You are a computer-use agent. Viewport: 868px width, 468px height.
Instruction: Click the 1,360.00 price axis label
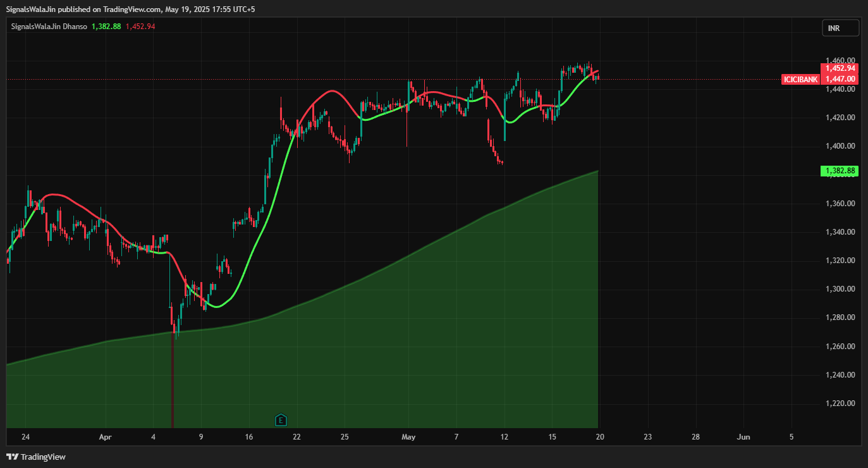click(x=840, y=204)
